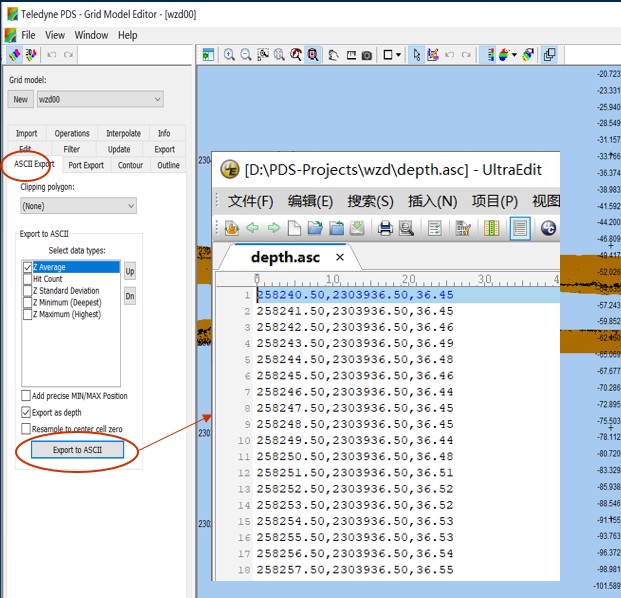Toggle the Export as depth checkbox
Viewport: 621px width, 598px height.
[x=26, y=412]
